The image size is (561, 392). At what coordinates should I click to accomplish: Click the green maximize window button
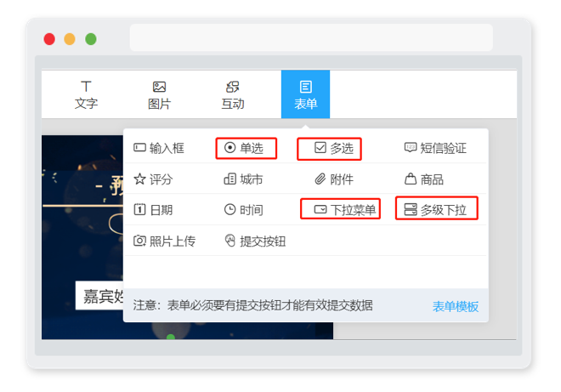(91, 38)
